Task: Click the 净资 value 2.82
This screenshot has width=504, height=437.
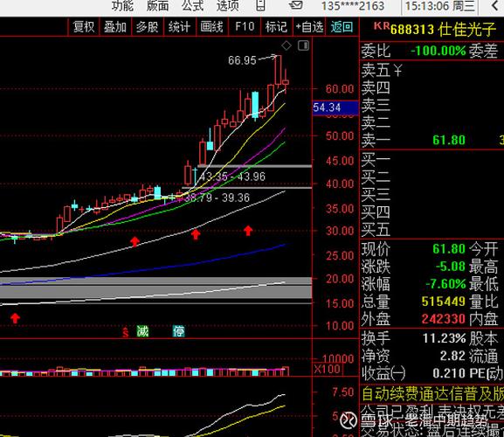Action: pos(452,356)
